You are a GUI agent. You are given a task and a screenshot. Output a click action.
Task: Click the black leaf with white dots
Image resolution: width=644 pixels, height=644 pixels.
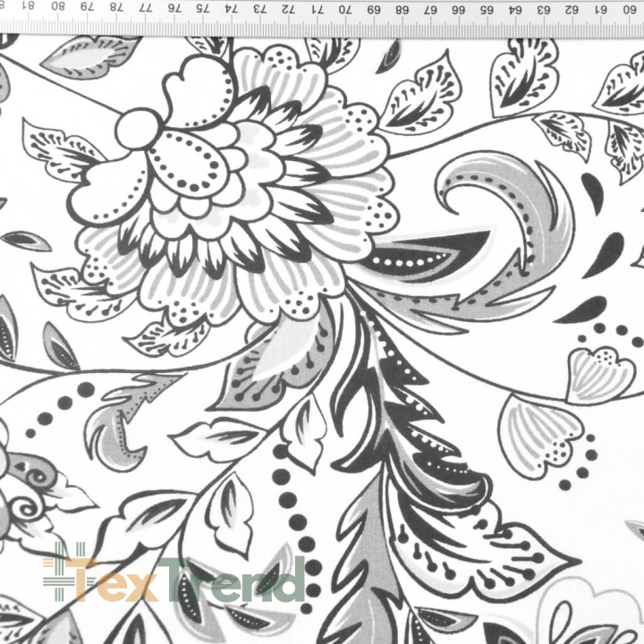(428, 256)
